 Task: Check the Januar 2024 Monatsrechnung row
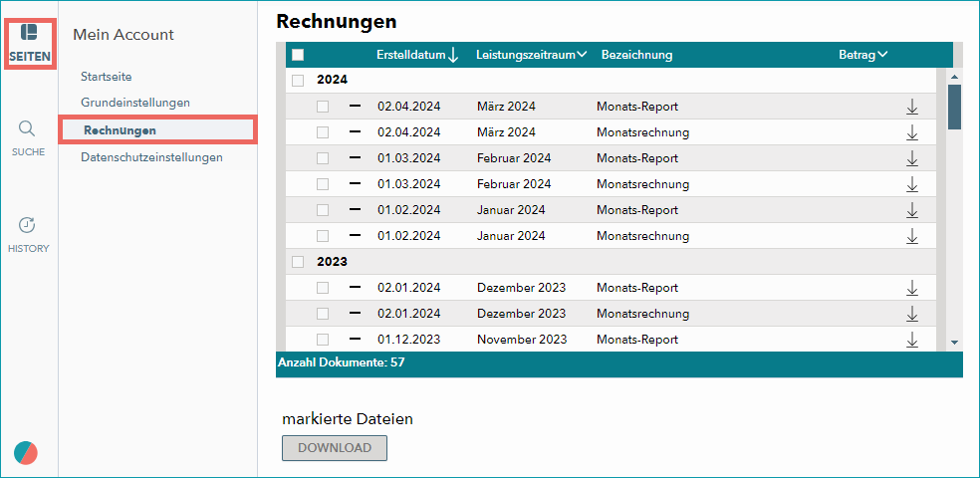tap(323, 236)
